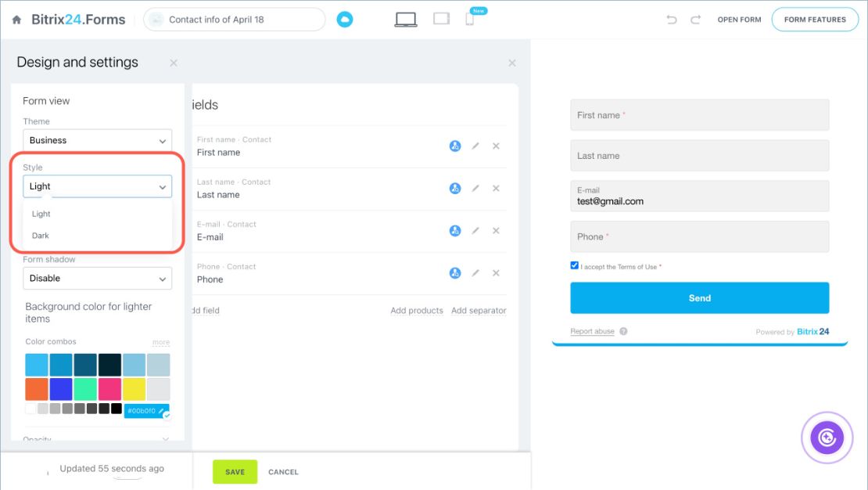Click blue CRM icon for E-mail field
868x490 pixels.
pos(455,231)
